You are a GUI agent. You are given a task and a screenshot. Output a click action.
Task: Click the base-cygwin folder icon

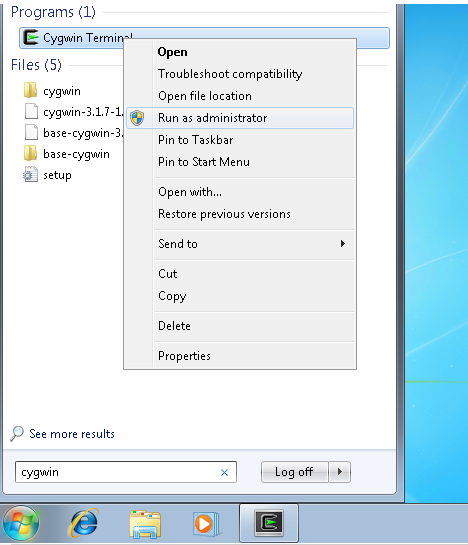pos(31,153)
